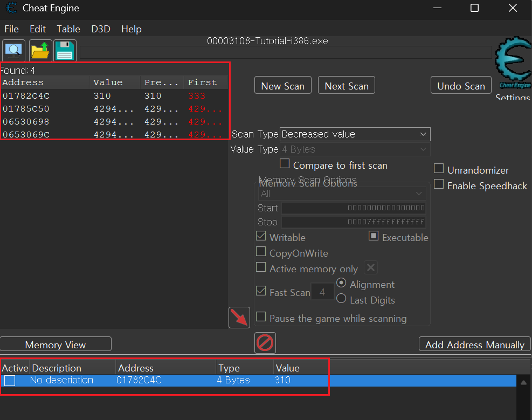
Task: Click the floppy disk save icon
Action: coord(65,51)
